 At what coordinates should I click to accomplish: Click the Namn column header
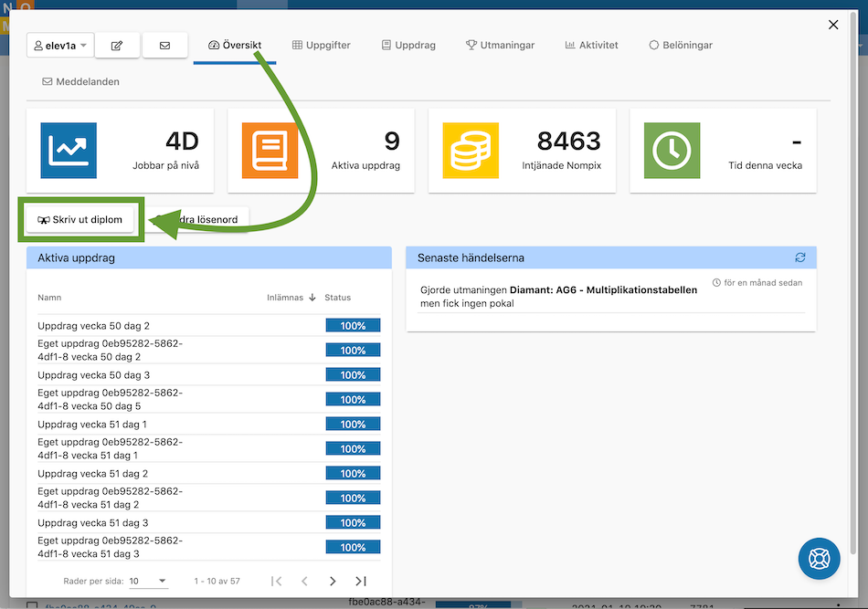49,298
